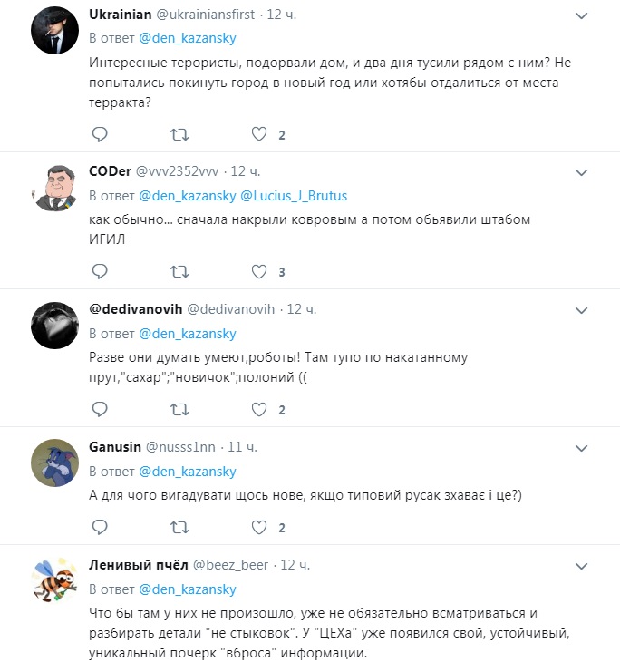The height and width of the screenshot is (672, 620).
Task: Like CODer's tweet with 3 likes
Action: click(259, 271)
